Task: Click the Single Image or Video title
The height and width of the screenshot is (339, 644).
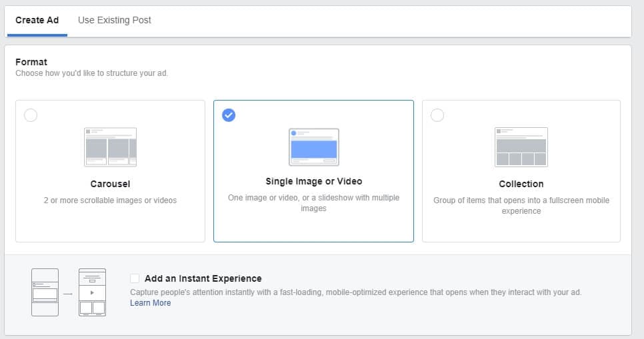Action: [313, 181]
